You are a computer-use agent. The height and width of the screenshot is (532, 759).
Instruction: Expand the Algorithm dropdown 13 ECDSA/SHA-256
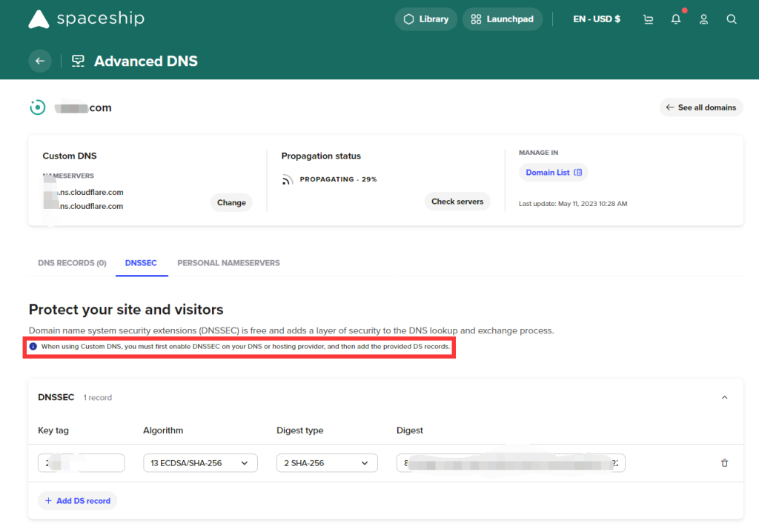point(200,463)
